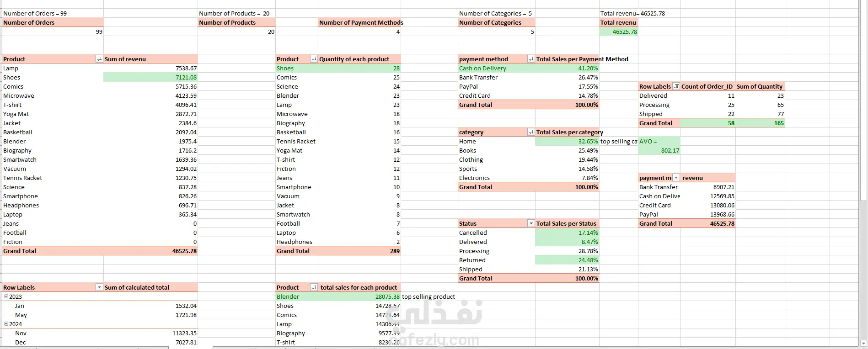
Task: Open the Status pivot filter dropdown
Action: tap(531, 223)
